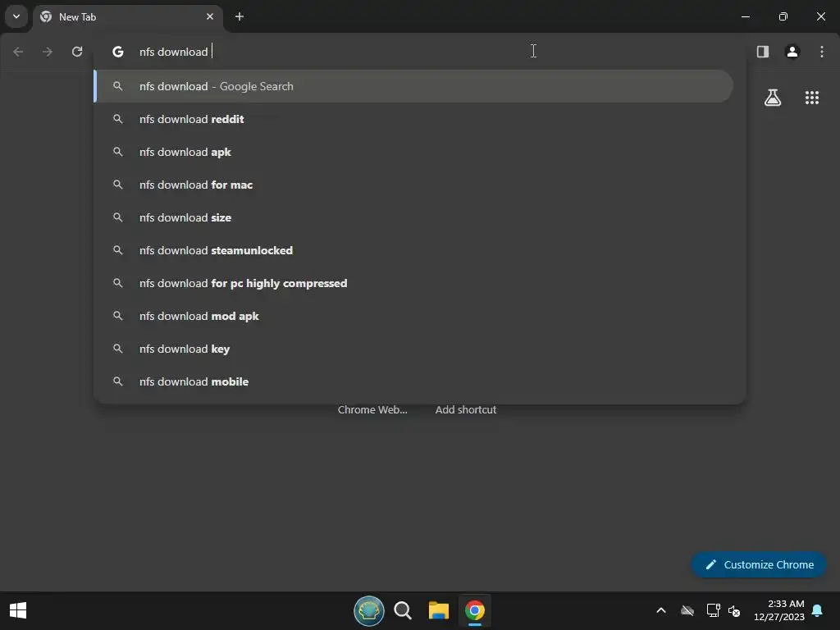
Task: Click search icon beside key suggestion
Action: [118, 349]
